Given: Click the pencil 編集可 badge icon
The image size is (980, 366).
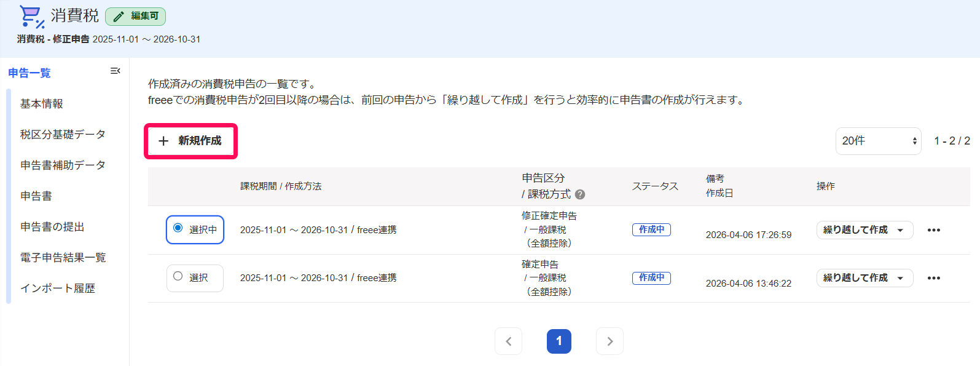Looking at the screenshot, I should pos(119,17).
